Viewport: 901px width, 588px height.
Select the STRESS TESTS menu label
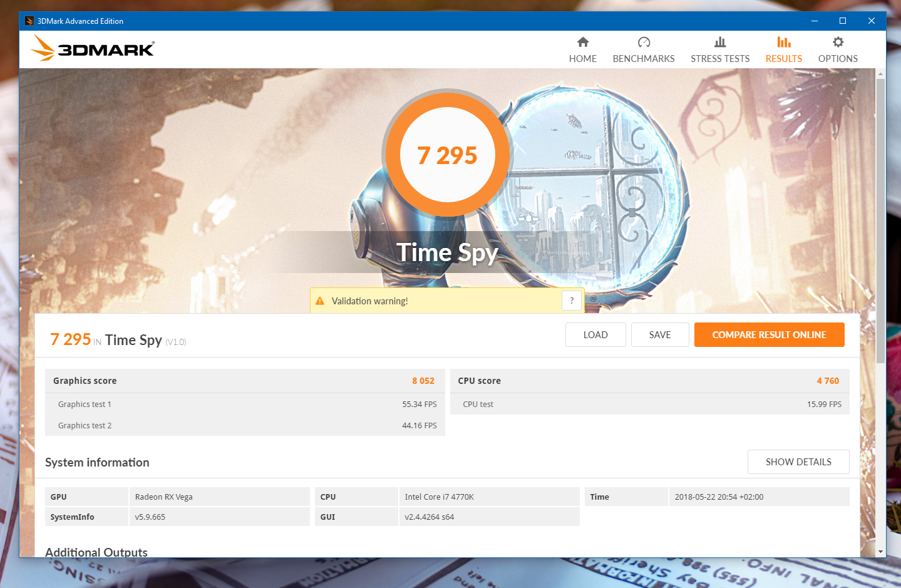pyautogui.click(x=720, y=59)
